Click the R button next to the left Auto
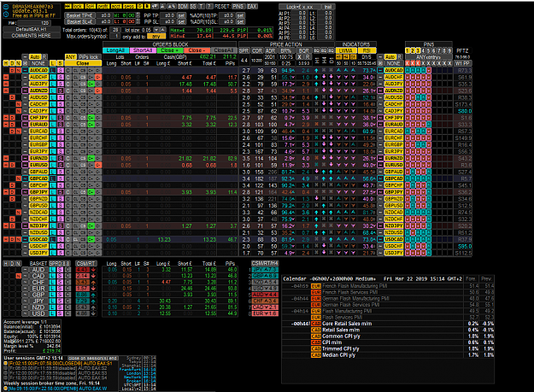 coord(44,57)
